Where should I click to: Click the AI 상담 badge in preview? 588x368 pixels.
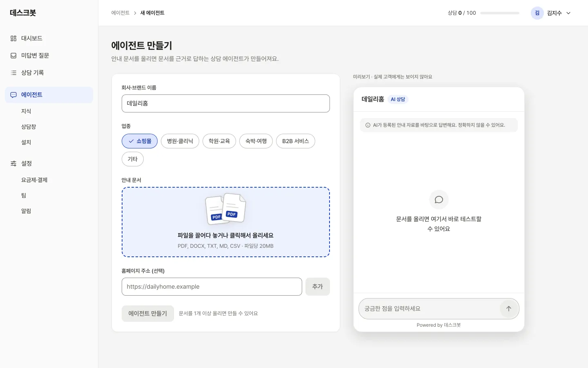pos(398,99)
